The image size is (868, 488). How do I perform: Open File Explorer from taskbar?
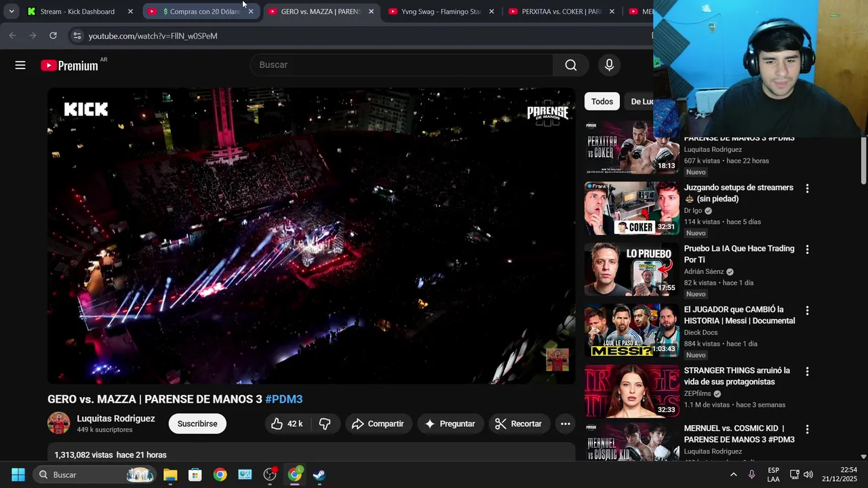click(x=170, y=474)
